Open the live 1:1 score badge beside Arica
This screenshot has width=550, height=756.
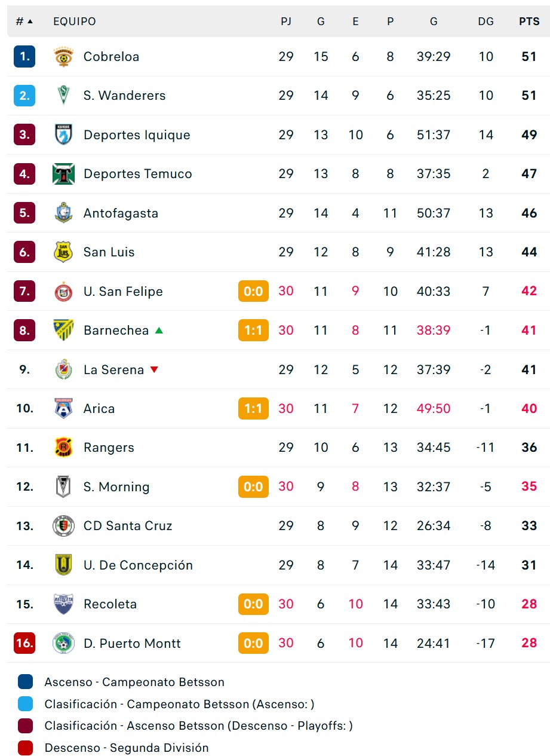(x=253, y=408)
